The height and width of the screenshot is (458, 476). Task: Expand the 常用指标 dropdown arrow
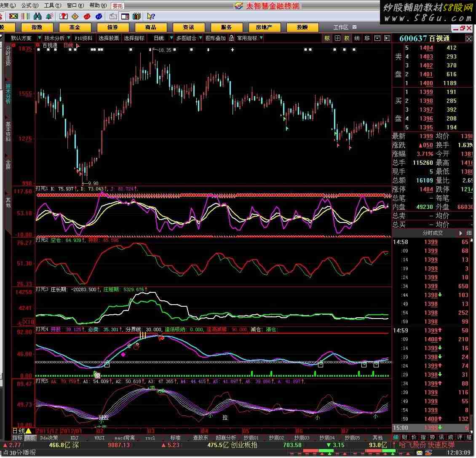[x=261, y=38]
